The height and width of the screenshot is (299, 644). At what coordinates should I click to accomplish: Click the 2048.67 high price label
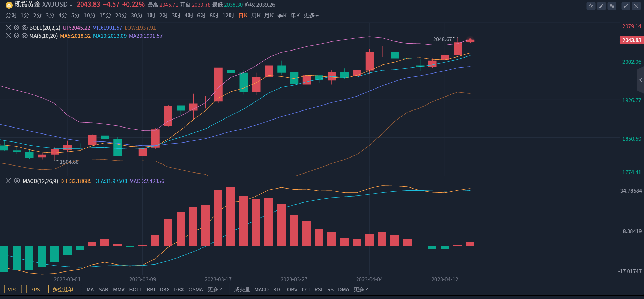click(442, 39)
